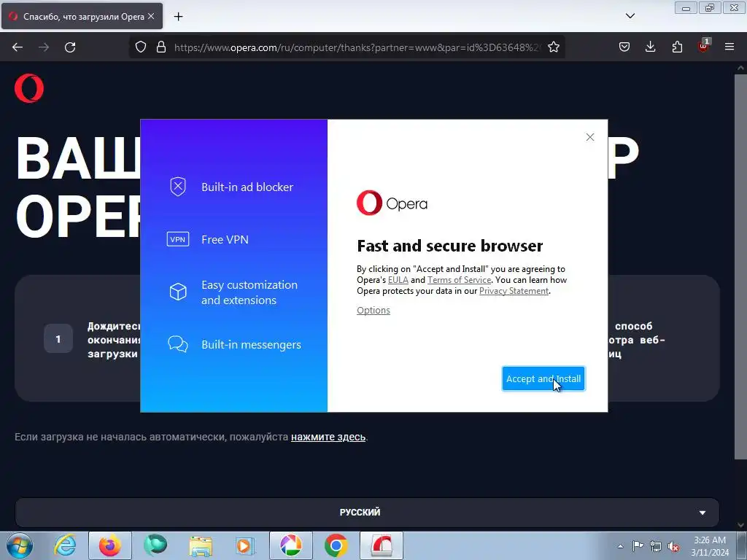Click the taskbar clock showing 3:26 AM
747x560 pixels.
(710, 545)
